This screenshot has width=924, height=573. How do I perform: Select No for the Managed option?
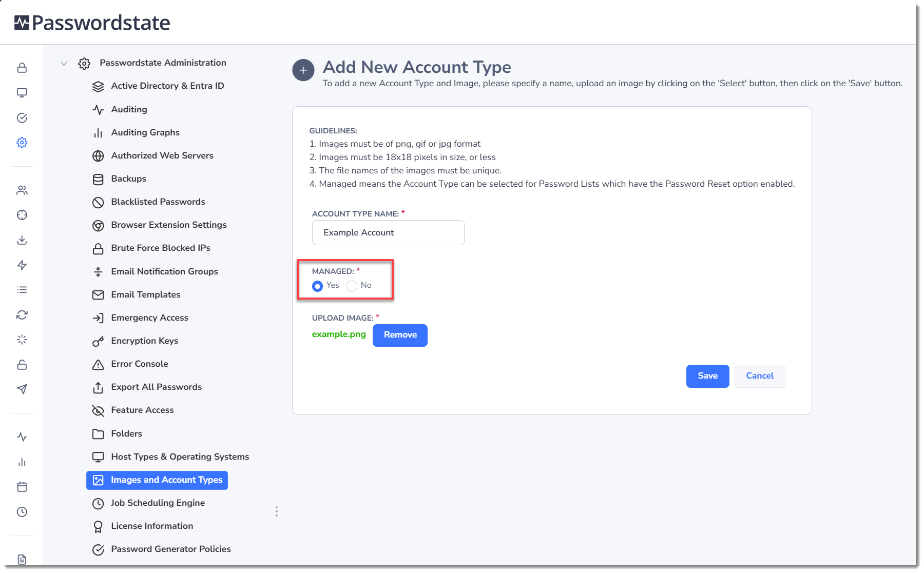352,286
